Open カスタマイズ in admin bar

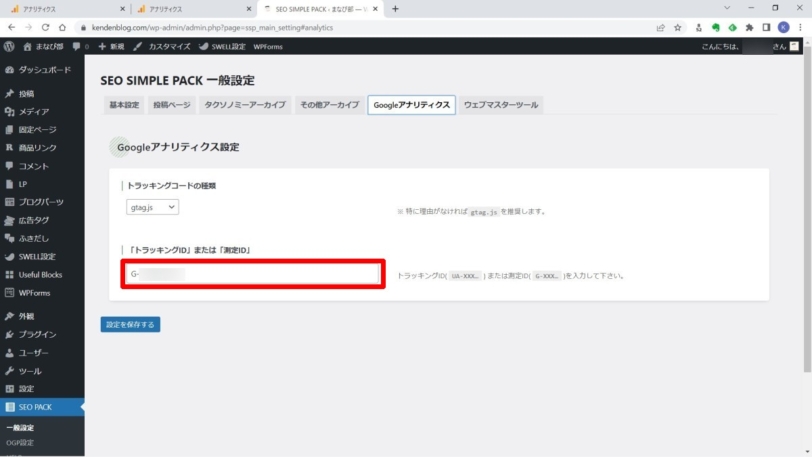(162, 47)
